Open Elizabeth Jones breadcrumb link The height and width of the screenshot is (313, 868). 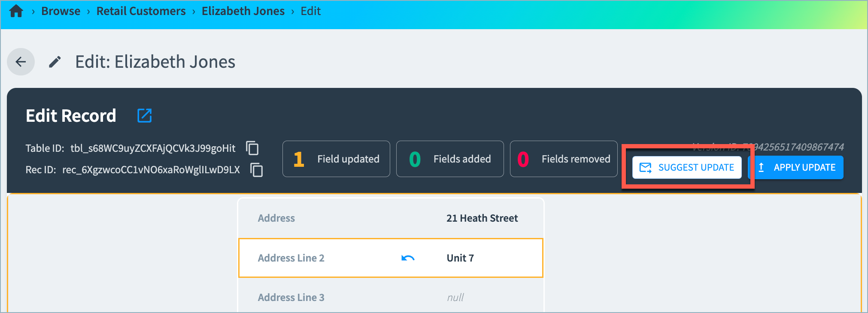(243, 11)
